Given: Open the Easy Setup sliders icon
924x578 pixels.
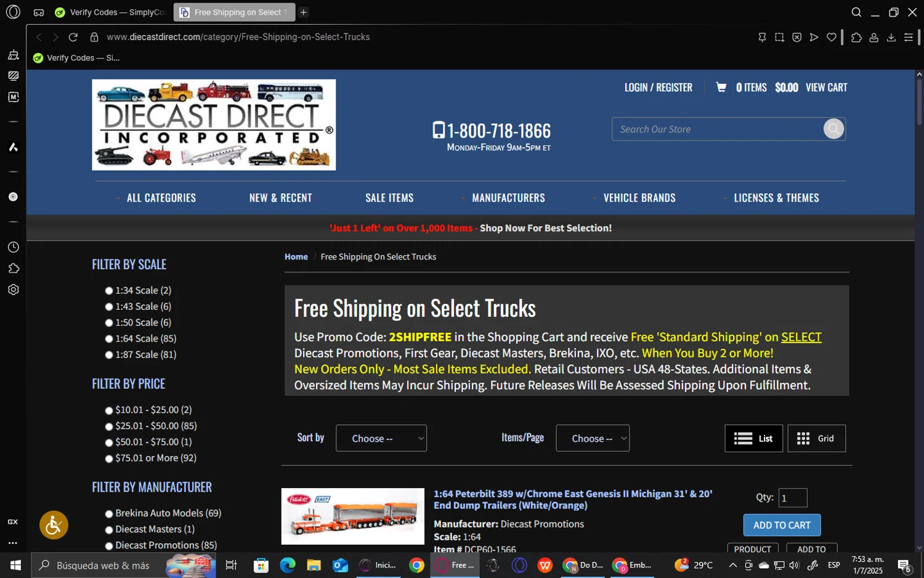Looking at the screenshot, I should [x=908, y=37].
